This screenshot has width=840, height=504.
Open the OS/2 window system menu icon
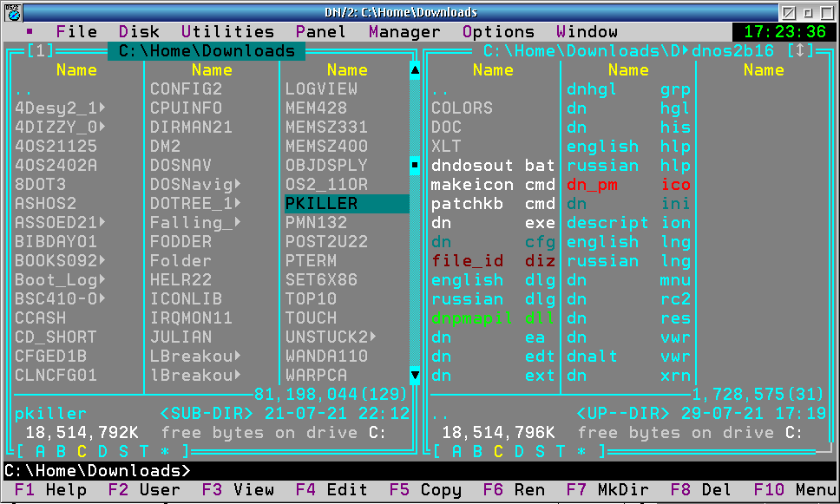pos(12,13)
